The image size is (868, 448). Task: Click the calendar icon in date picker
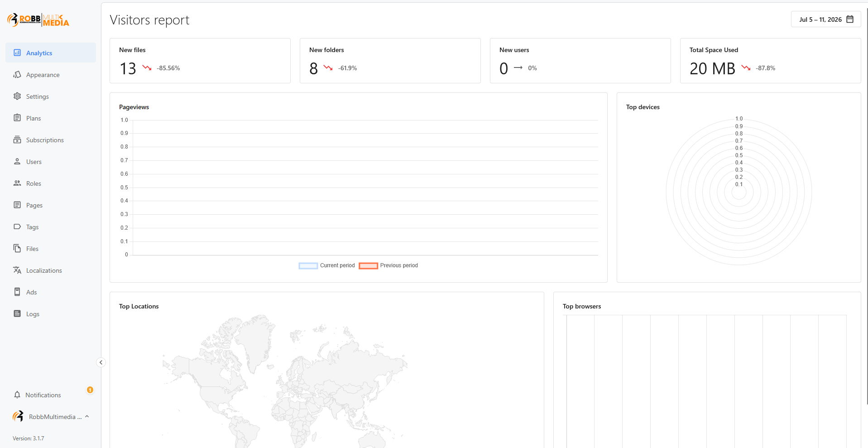[x=850, y=19]
